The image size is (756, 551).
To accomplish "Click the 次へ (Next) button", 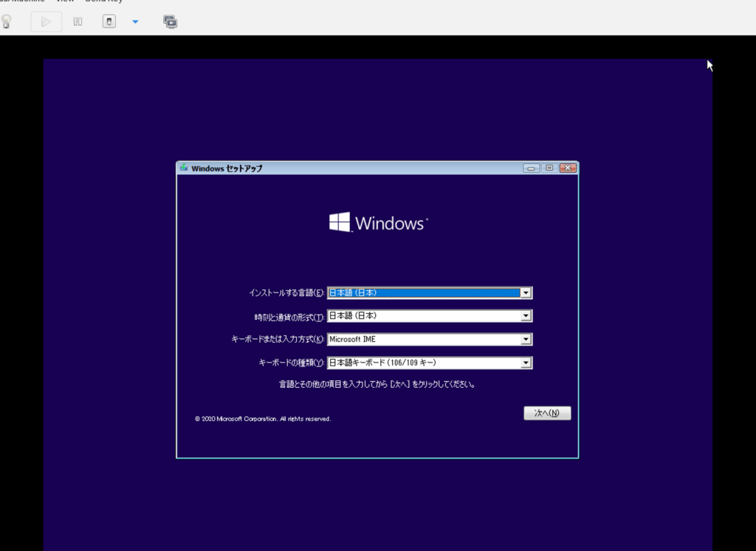I will coord(546,413).
